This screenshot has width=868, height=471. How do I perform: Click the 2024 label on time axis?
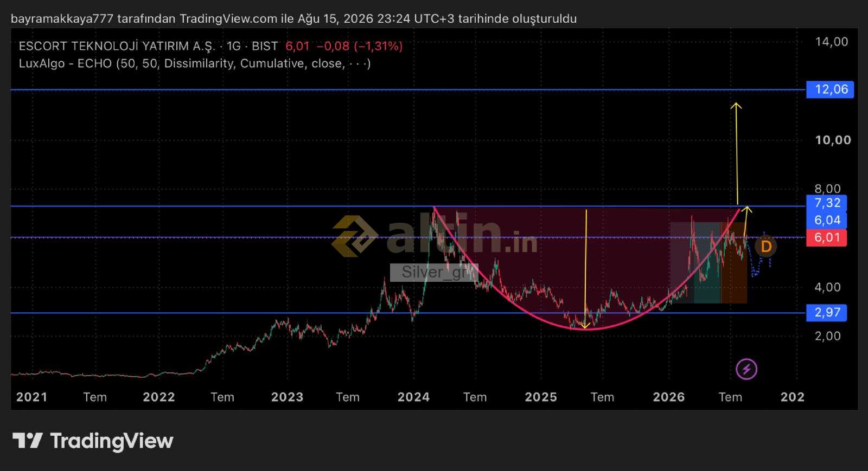tap(413, 397)
